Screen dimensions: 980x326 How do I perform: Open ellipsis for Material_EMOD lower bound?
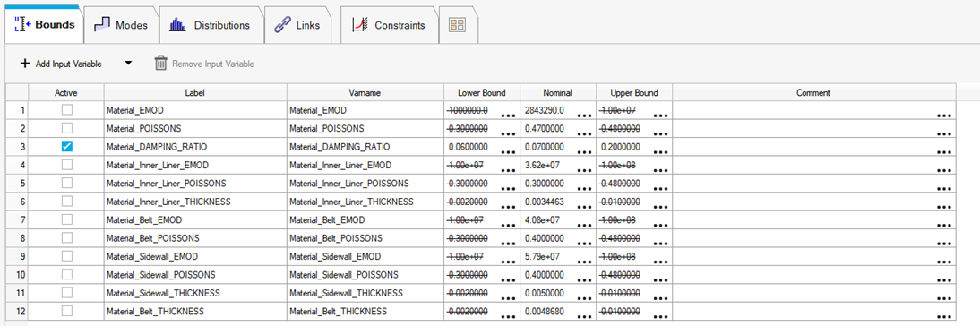point(508,116)
